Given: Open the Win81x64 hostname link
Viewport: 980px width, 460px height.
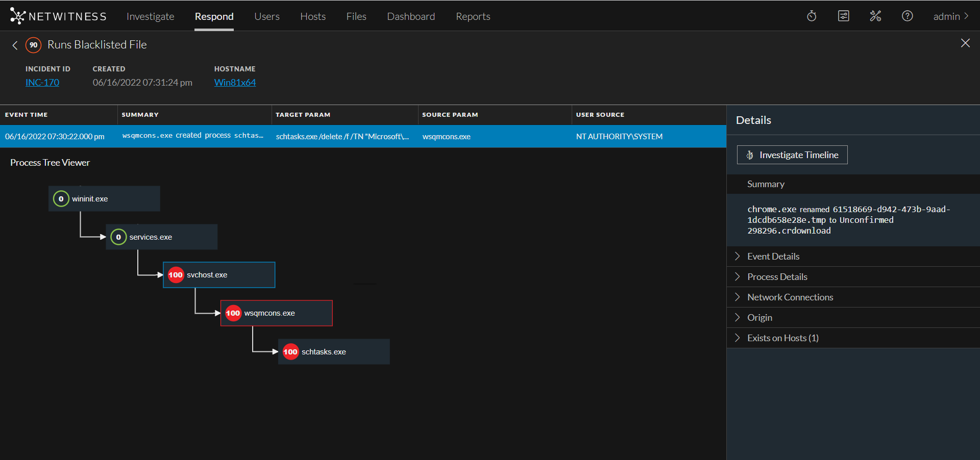Looking at the screenshot, I should point(235,83).
